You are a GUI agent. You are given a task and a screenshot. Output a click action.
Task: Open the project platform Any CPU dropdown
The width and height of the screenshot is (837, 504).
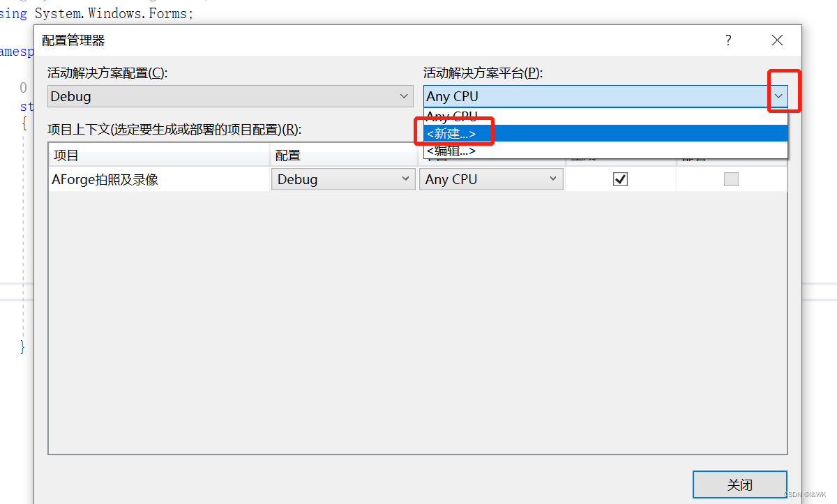coord(552,178)
